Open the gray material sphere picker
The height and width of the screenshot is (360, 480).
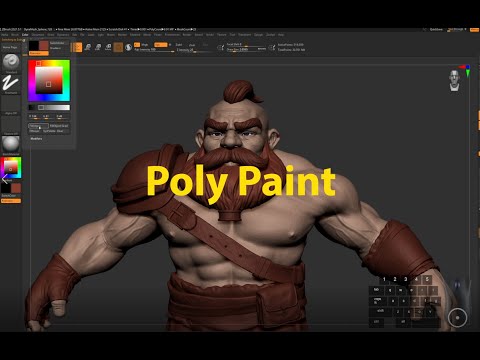click(11, 144)
